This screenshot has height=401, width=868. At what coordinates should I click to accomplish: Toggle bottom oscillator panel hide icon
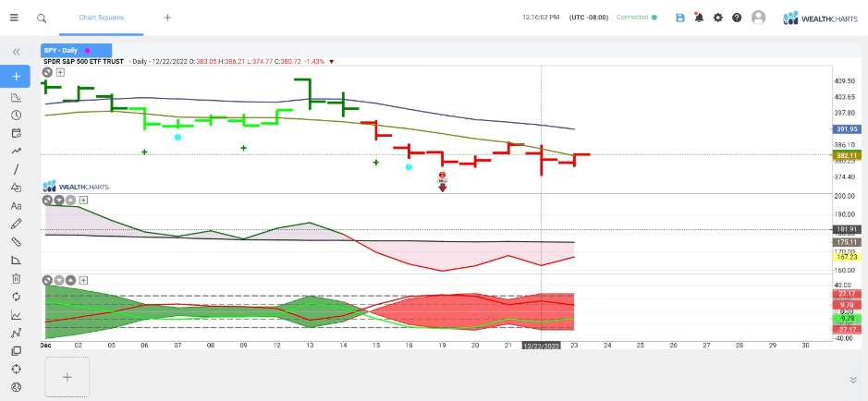click(x=48, y=281)
